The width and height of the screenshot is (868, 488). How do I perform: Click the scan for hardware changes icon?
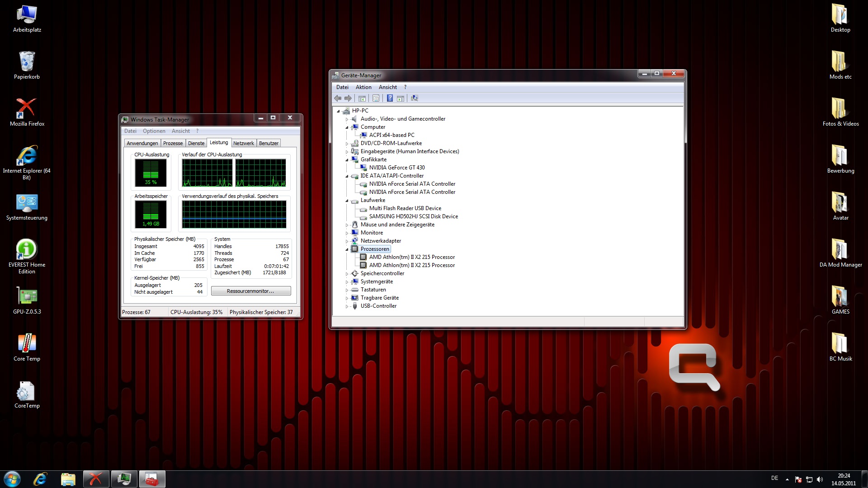tap(414, 98)
